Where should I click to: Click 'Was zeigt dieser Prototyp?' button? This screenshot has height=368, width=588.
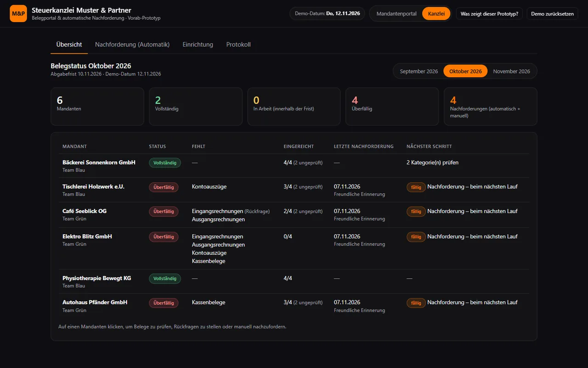click(490, 14)
